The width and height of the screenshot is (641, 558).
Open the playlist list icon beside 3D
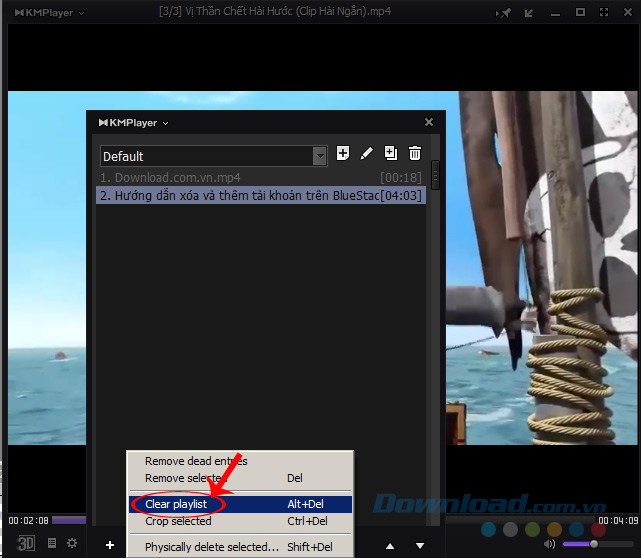52,543
